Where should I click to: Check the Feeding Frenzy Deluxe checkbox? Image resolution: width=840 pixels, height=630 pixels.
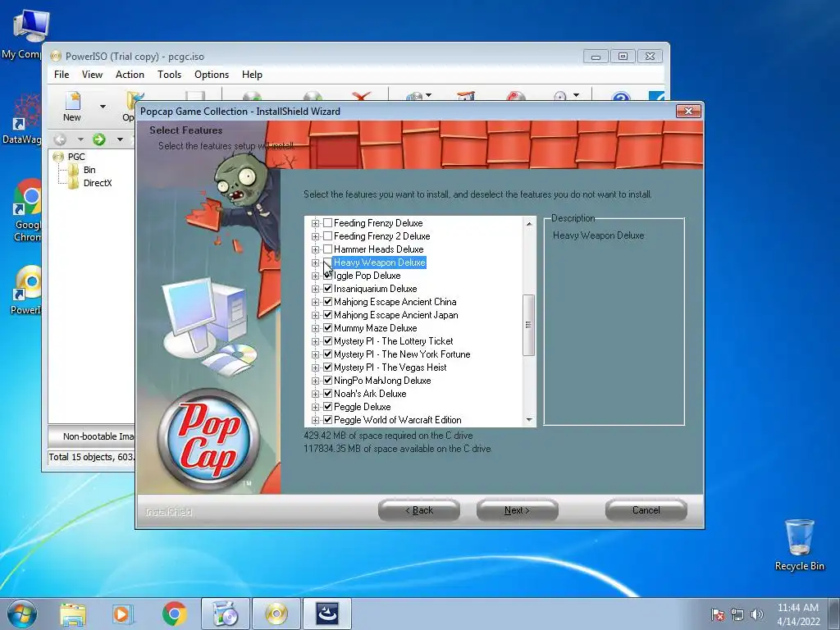click(328, 223)
